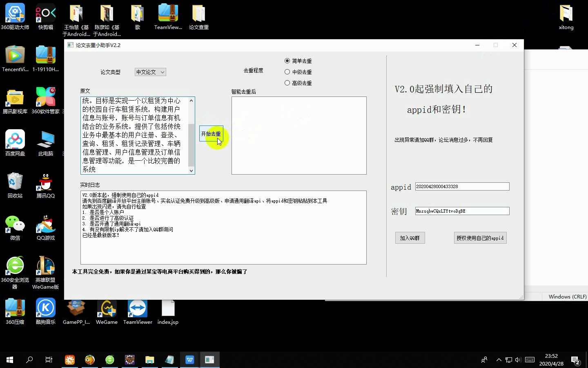
Task: Open the index.jsp file icon
Action: [168, 312]
